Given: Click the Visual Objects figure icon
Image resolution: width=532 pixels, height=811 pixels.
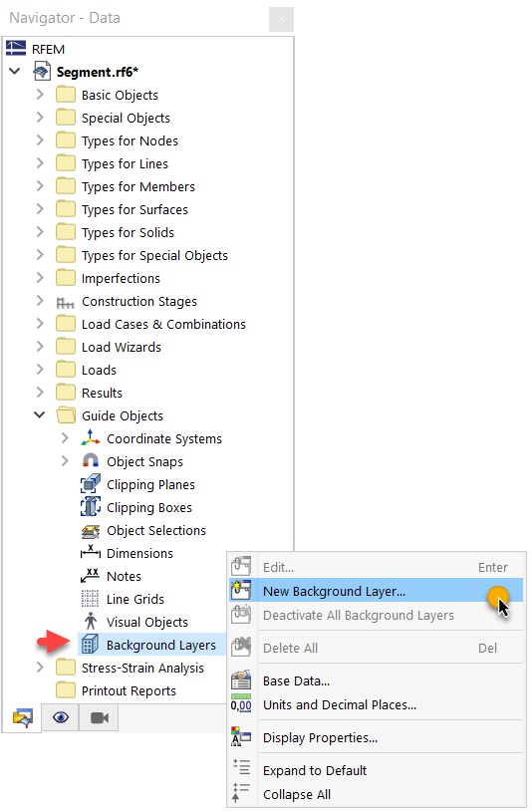Looking at the screenshot, I should pyautogui.click(x=91, y=622).
